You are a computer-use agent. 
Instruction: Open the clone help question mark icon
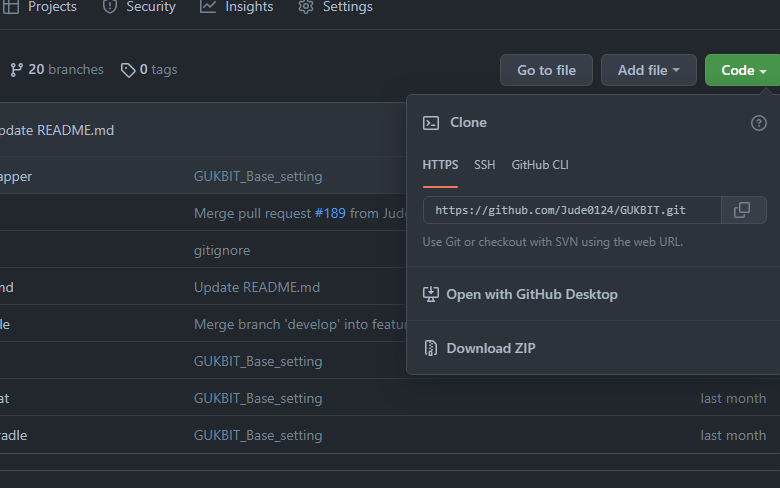(759, 123)
